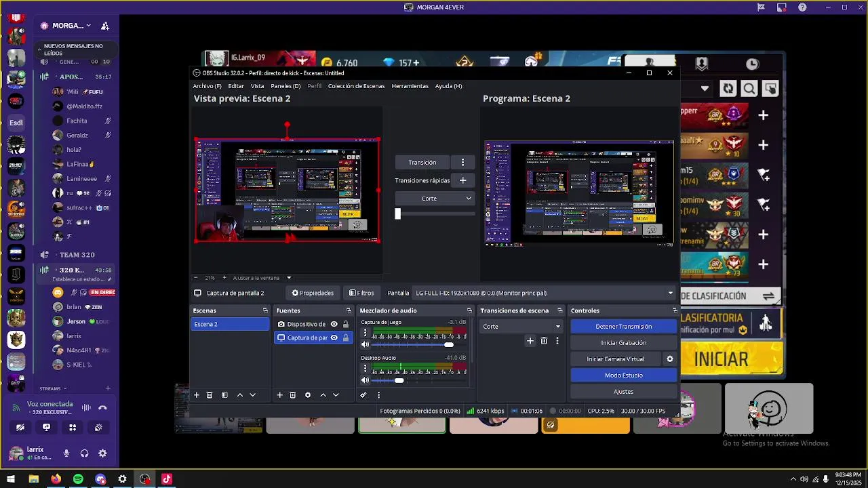Mute microphone in Discord user panel

[x=66, y=453]
